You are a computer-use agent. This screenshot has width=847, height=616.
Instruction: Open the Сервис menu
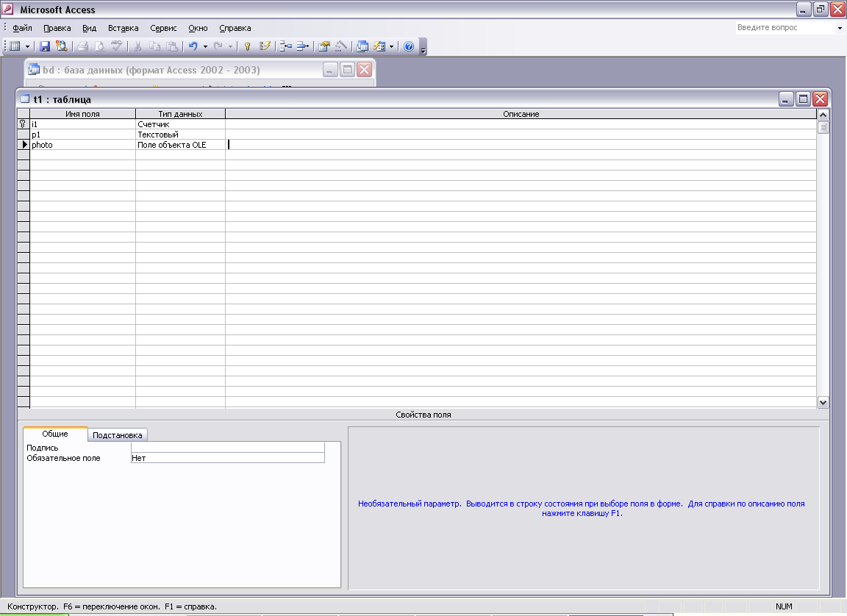click(x=163, y=28)
